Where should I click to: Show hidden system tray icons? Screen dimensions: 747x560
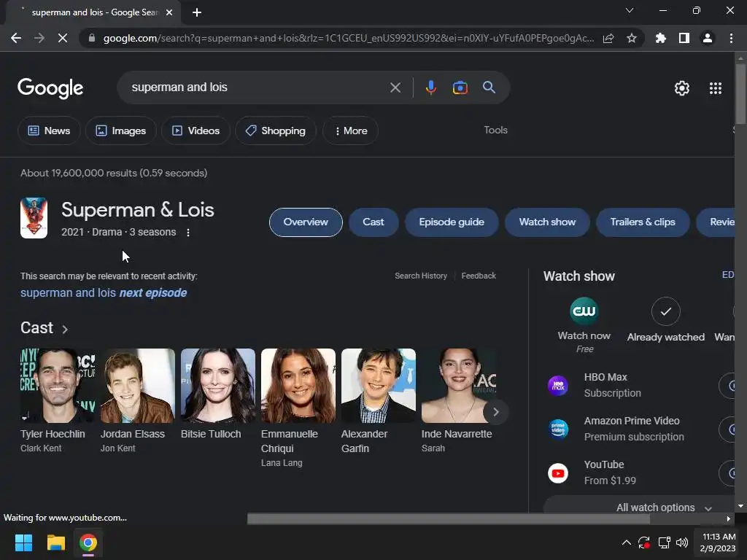(627, 542)
